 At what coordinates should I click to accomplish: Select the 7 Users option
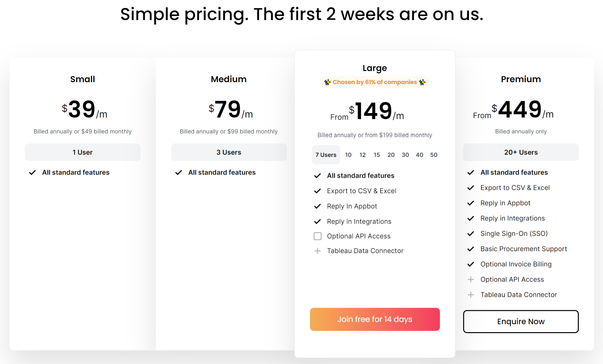coord(326,155)
